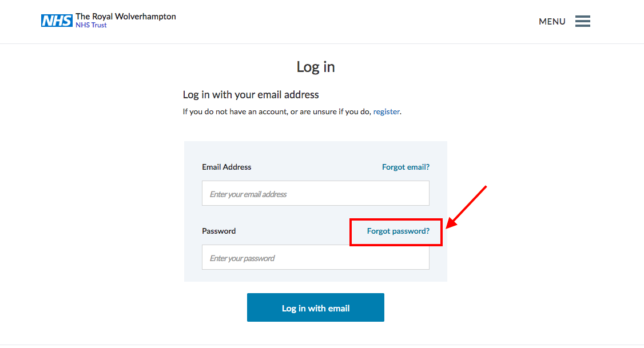This screenshot has width=644, height=348.
Task: Click the Email Address field label
Action: tap(226, 167)
